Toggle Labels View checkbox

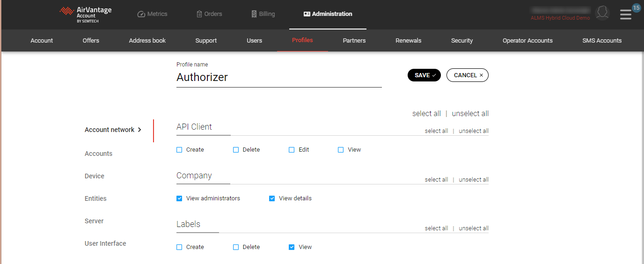[292, 247]
